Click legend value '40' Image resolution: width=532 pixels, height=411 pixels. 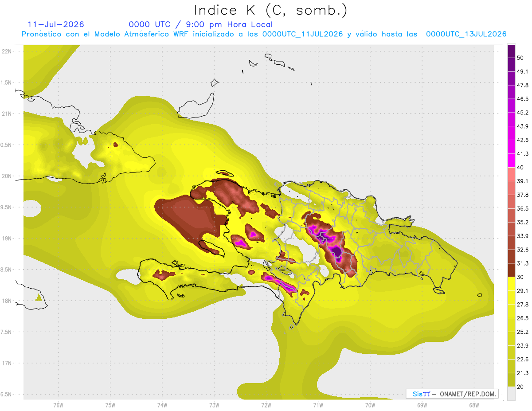(x=521, y=168)
